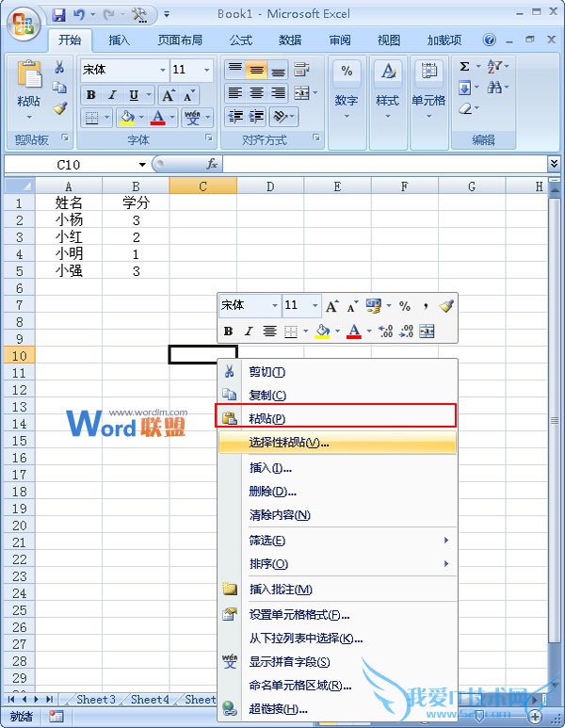This screenshot has width=565, height=728.
Task: Click the AutoSum sigma icon
Action: (465, 66)
